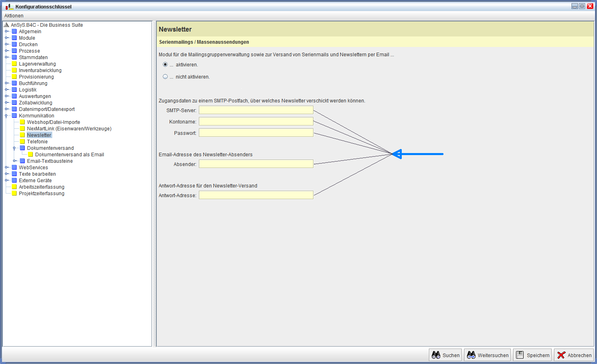
Task: Collapse the Kommunikation tree node
Action: (6, 116)
